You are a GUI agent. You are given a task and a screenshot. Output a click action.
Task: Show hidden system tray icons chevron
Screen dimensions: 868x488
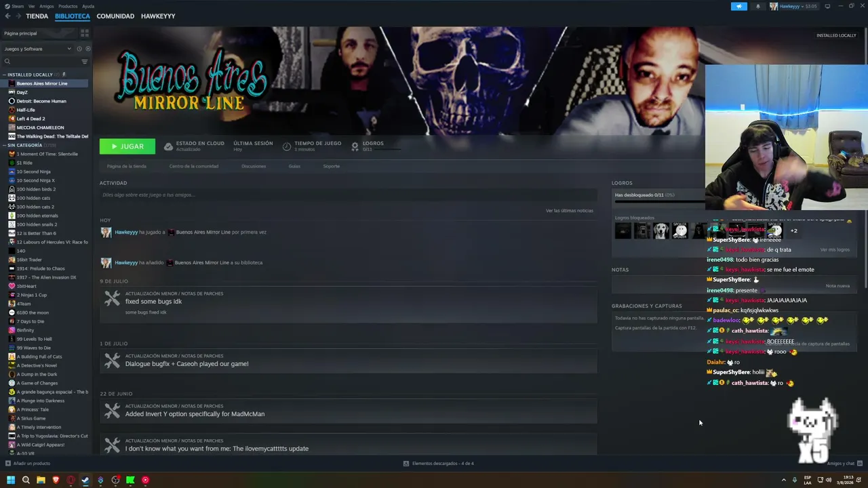784,480
